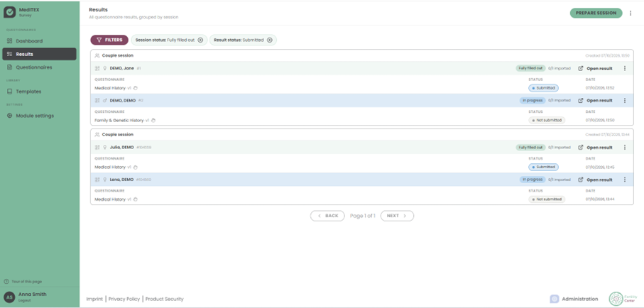The height and width of the screenshot is (308, 644).
Task: Select the Results menu item
Action: pyautogui.click(x=40, y=54)
